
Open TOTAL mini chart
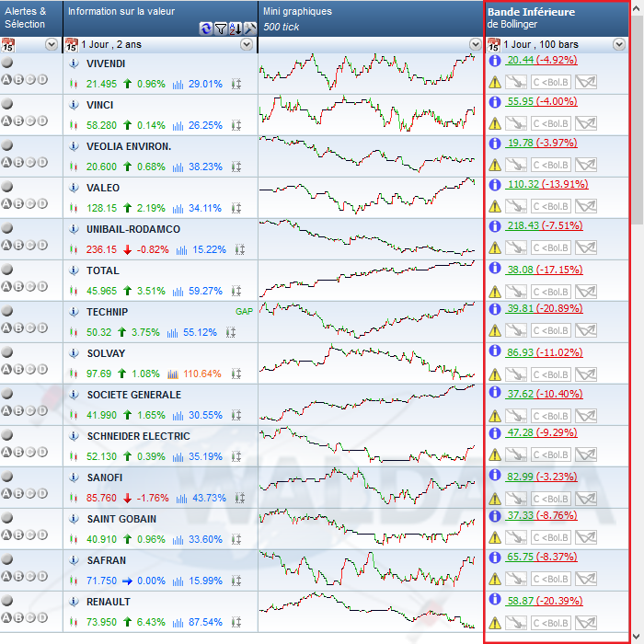click(x=367, y=279)
